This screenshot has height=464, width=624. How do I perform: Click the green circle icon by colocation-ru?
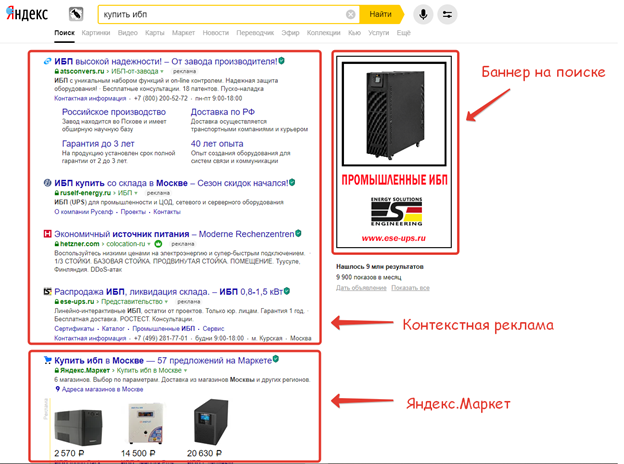[x=158, y=244]
